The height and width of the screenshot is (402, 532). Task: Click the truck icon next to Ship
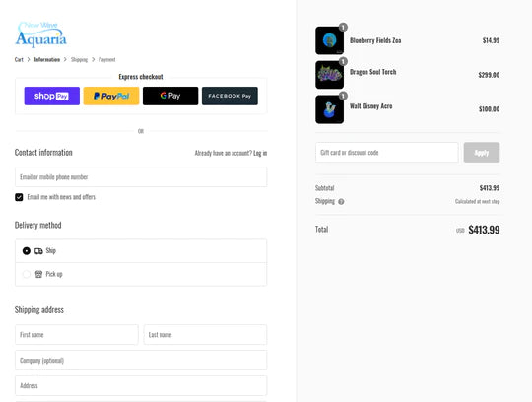click(38, 250)
